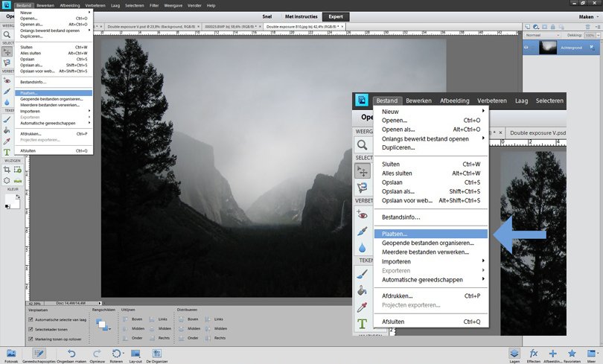Switch to the 000025.BMP document tab
Viewport: 603px width, 364px height.
[232, 27]
